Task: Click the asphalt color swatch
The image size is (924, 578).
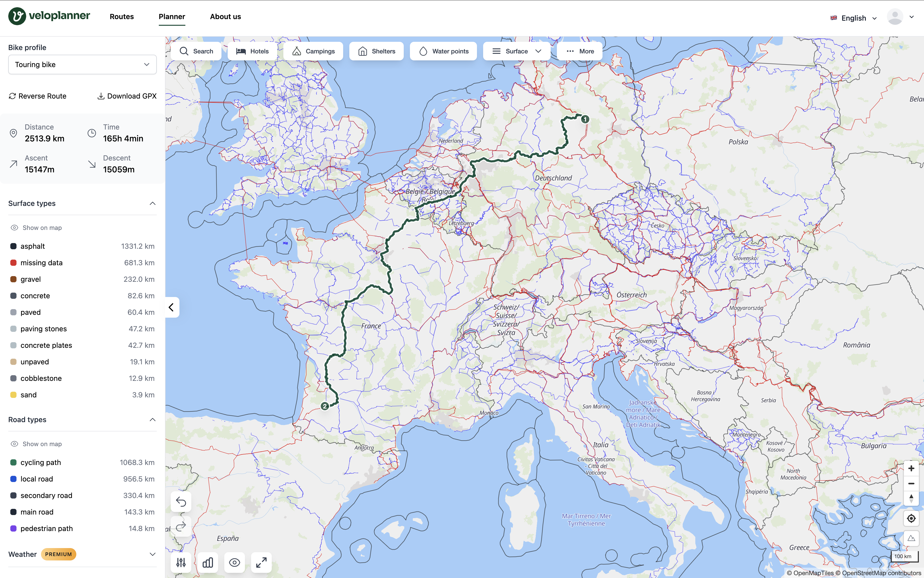Action: pos(13,246)
